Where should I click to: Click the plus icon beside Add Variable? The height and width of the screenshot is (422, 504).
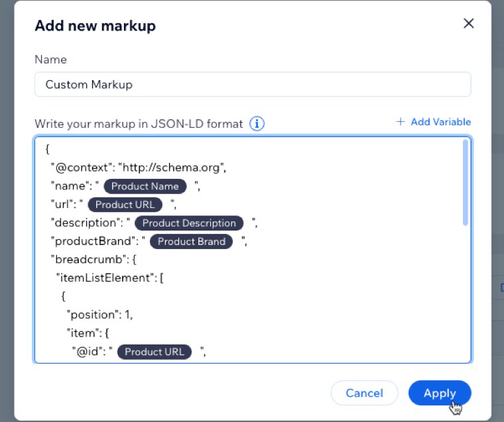pos(400,122)
